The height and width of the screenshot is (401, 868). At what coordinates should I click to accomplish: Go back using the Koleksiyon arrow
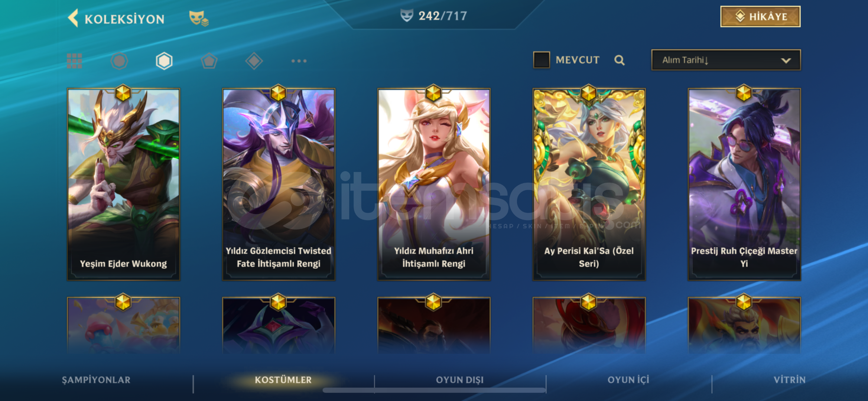click(x=73, y=18)
